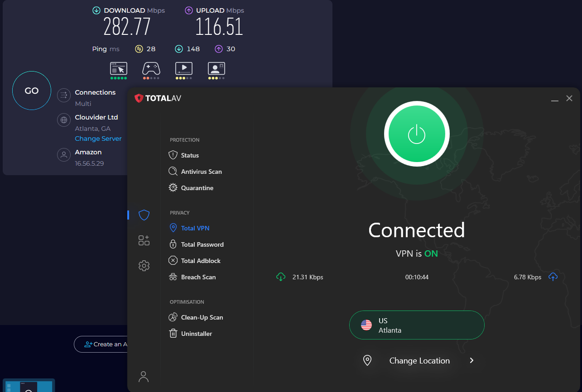The image size is (582, 392).
Task: Click the 16.56.5.29 IP address
Action: (x=89, y=163)
